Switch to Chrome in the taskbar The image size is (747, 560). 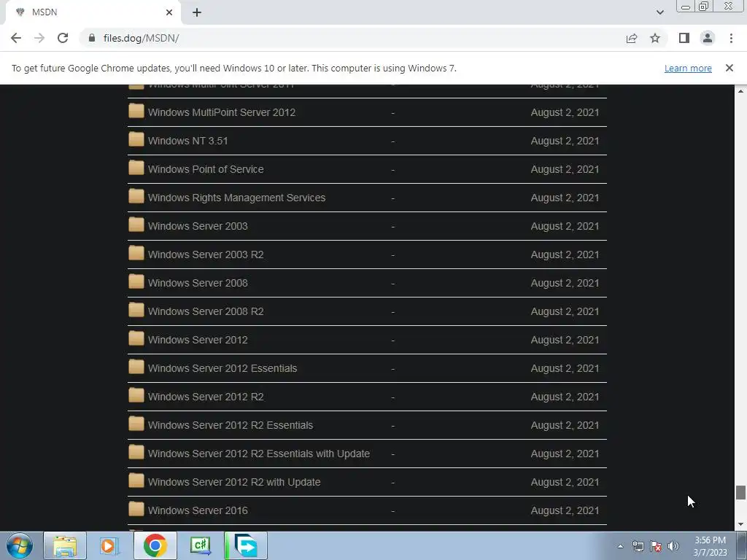(x=155, y=545)
